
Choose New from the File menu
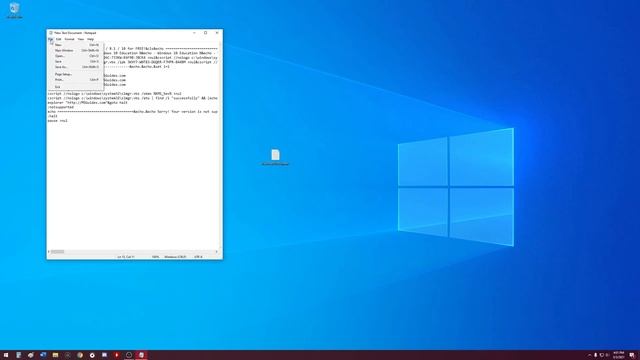76,45
